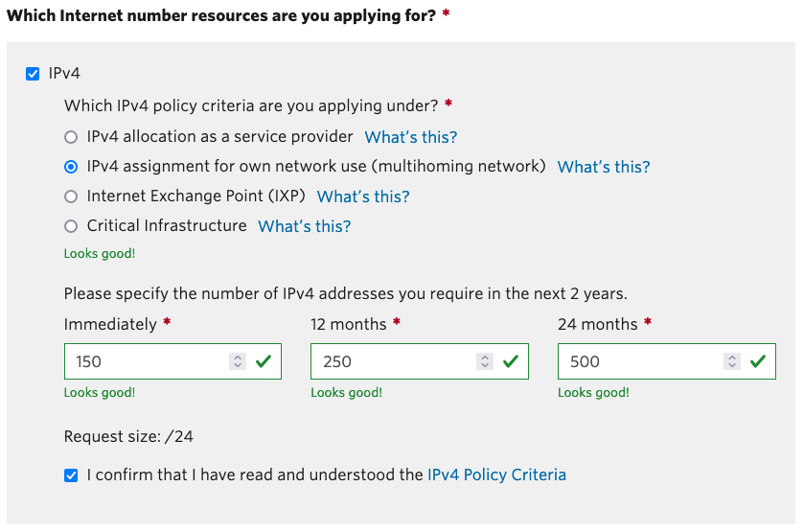The width and height of the screenshot is (804, 532).
Task: Select IPv4 allocation as a service provider
Action: 71,137
